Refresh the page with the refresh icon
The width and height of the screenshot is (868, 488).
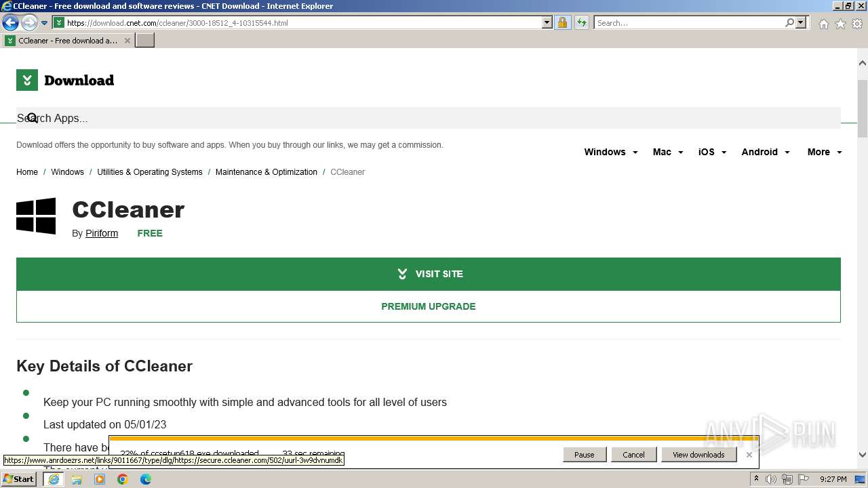[581, 22]
